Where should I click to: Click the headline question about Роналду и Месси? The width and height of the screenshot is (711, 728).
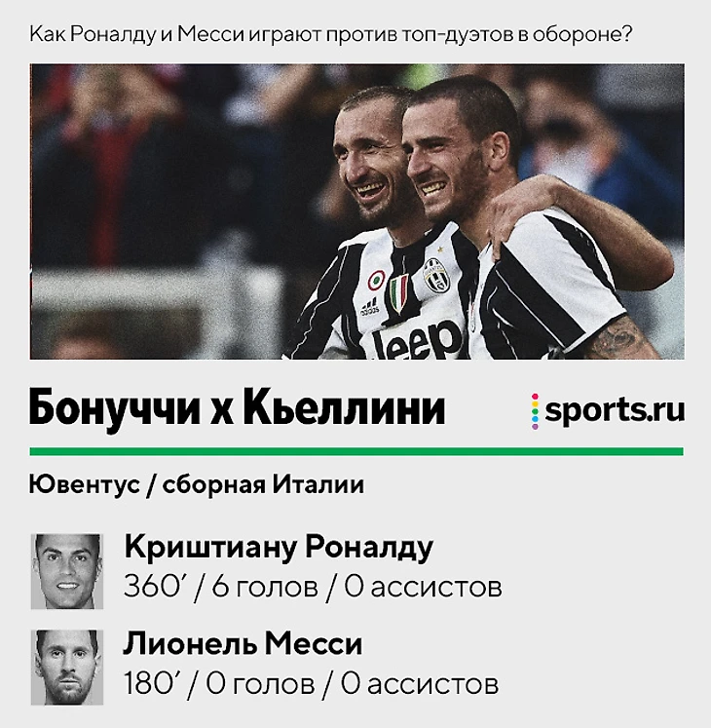click(x=330, y=34)
